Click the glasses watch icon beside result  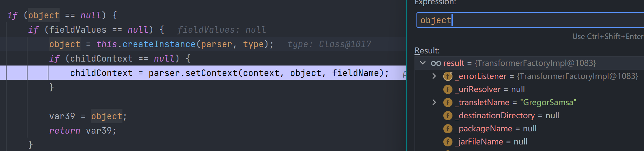436,63
